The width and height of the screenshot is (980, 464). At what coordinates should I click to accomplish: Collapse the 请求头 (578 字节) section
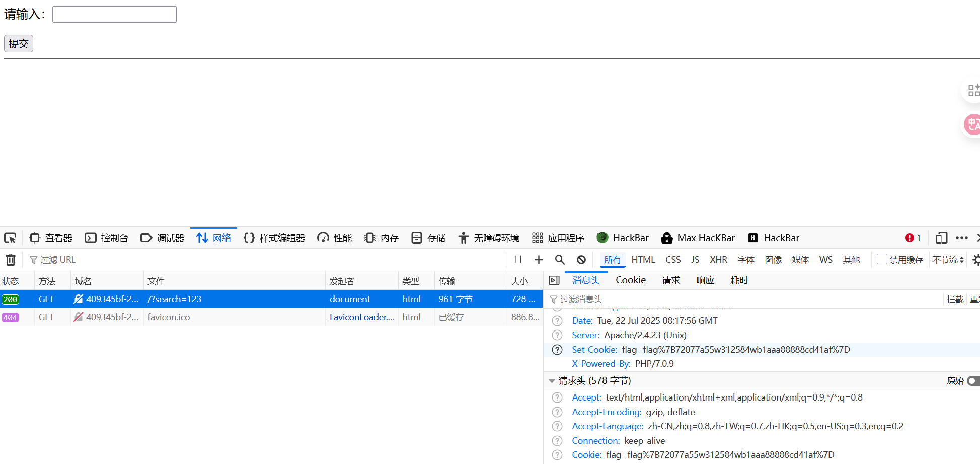(552, 381)
